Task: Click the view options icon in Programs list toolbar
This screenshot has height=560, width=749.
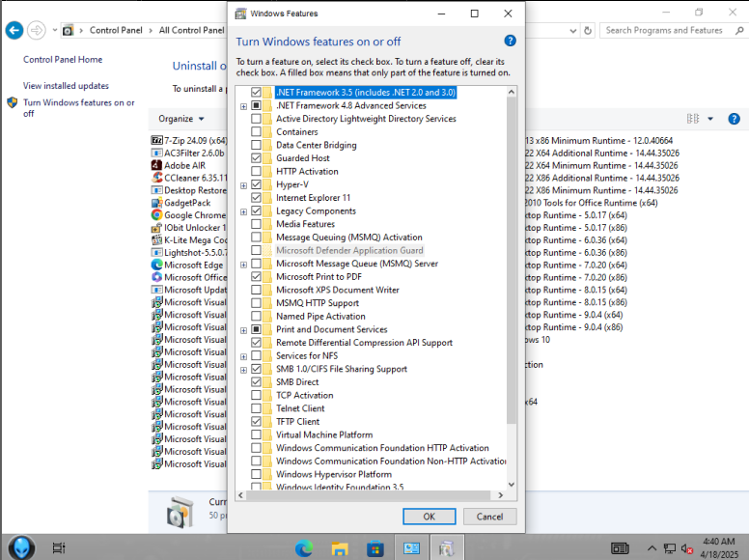Action: coord(693,119)
